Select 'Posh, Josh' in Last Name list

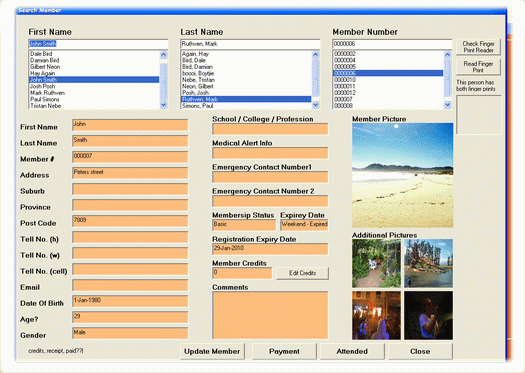click(x=246, y=93)
